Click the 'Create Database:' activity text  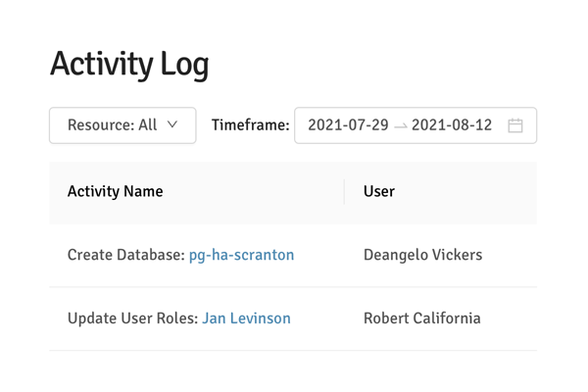click(x=125, y=255)
